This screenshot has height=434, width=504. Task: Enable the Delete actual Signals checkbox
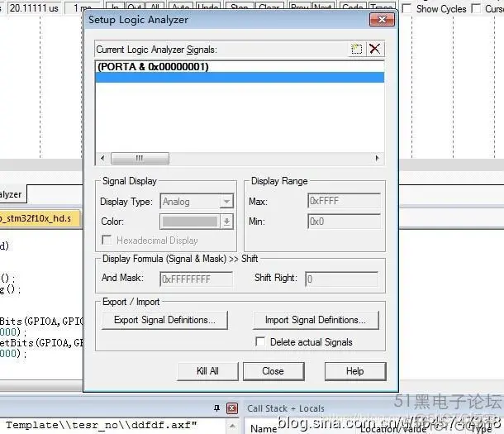point(260,341)
